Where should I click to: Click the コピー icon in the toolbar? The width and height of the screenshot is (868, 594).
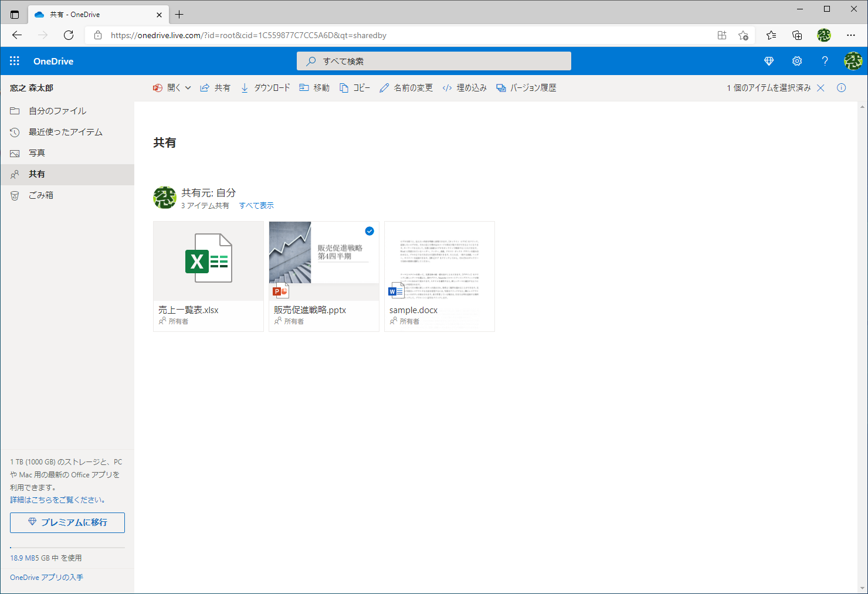(x=345, y=87)
